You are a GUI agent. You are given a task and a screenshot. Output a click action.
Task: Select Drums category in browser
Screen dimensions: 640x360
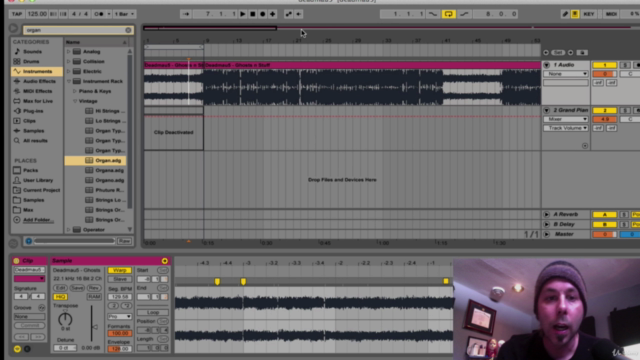tap(31, 61)
